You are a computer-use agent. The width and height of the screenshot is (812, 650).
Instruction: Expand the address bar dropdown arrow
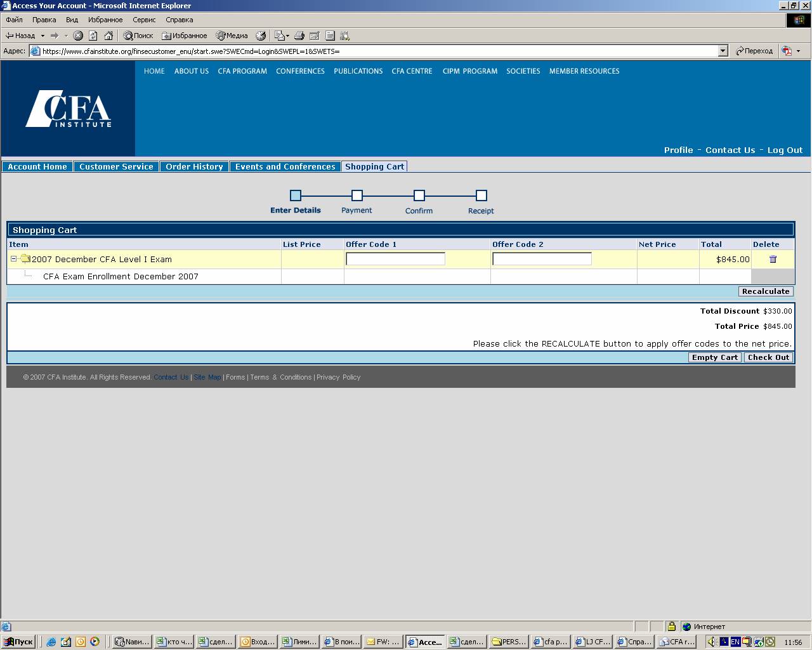pos(723,51)
